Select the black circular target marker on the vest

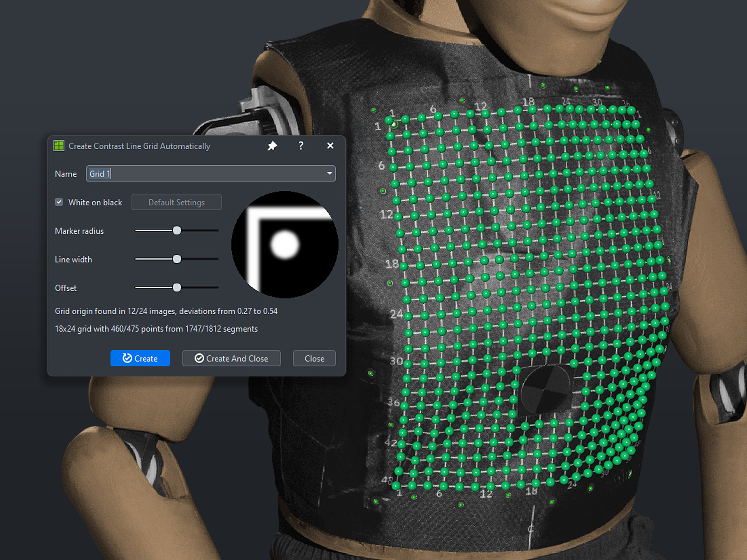[x=545, y=389]
